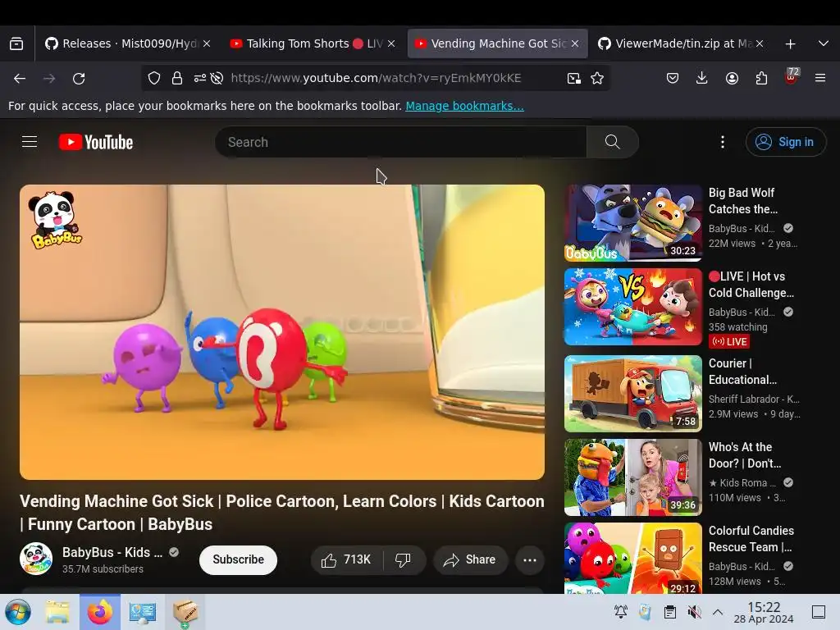Click the YouTube Search input field
The width and height of the screenshot is (840, 630).
coord(400,142)
